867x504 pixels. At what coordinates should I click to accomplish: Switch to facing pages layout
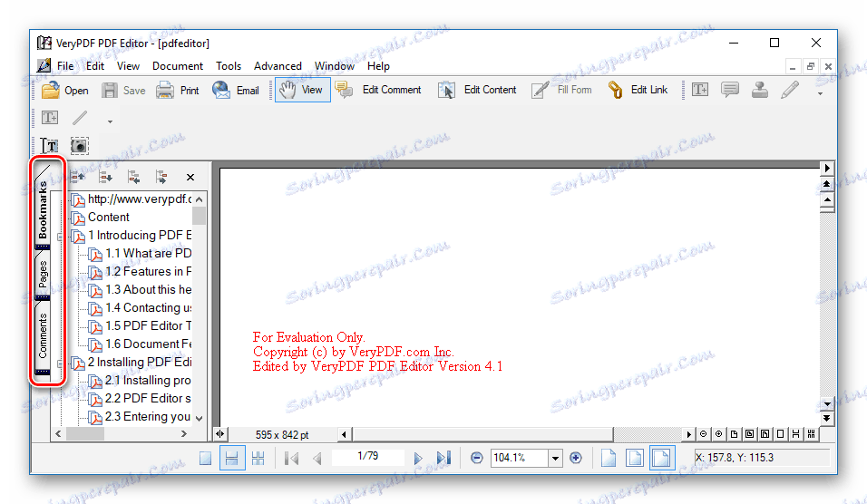point(258,458)
